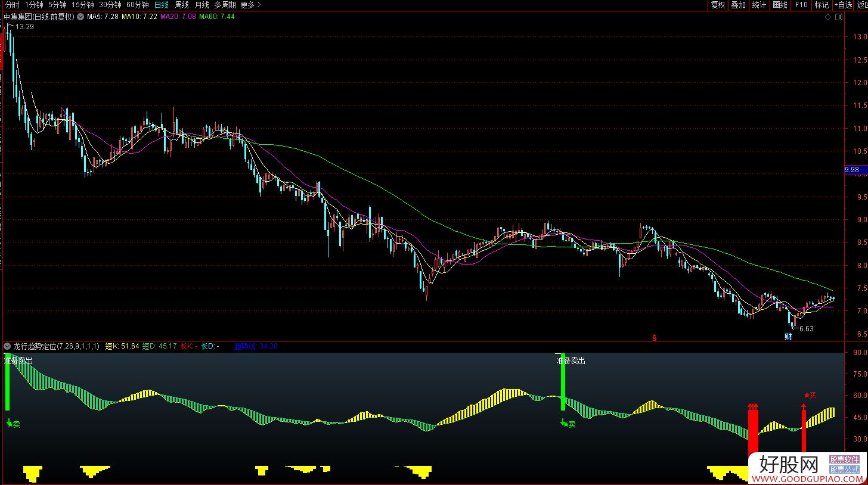This screenshot has width=868, height=485.
Task: Open the 复权 adjustment menu
Action: (x=718, y=5)
